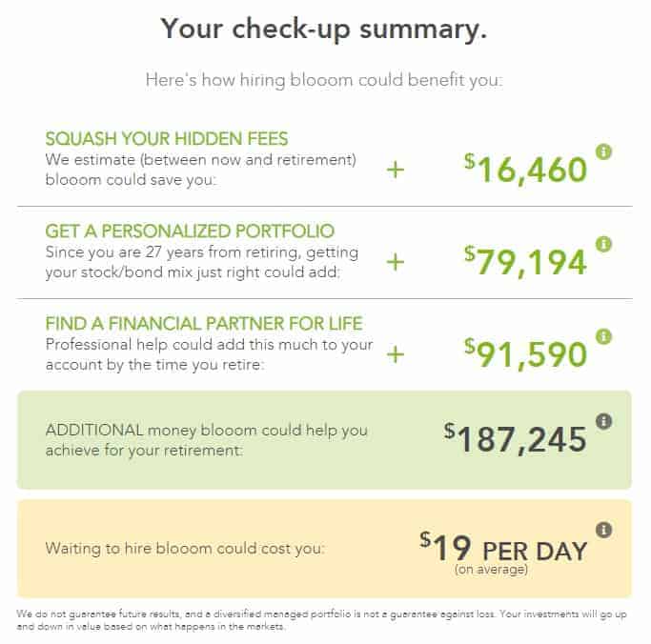Show info for the $187,245 additional money
651x644 pixels.
coord(603,421)
